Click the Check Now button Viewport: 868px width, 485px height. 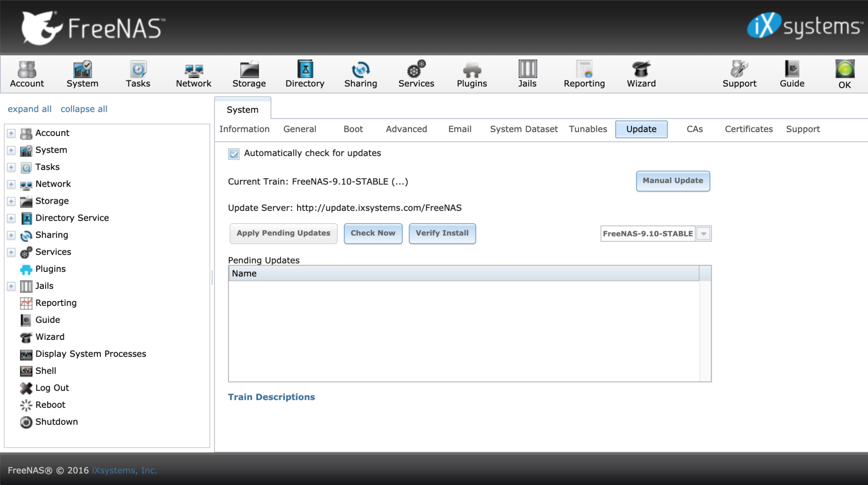tap(373, 233)
